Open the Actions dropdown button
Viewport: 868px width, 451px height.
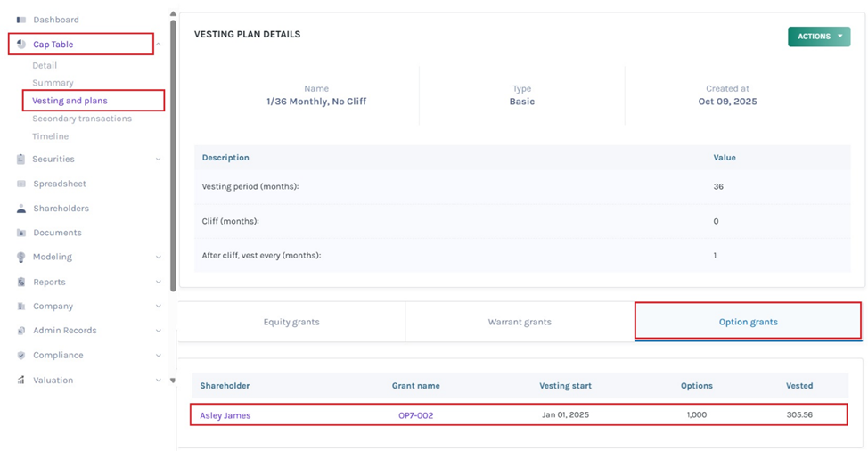[818, 37]
